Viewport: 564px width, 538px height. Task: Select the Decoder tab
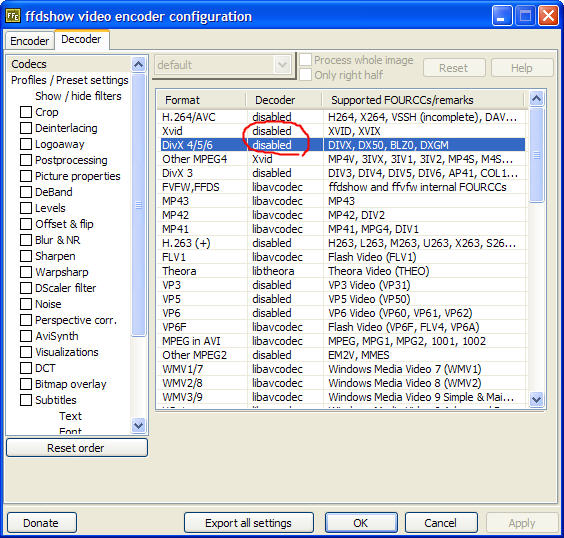[x=81, y=39]
